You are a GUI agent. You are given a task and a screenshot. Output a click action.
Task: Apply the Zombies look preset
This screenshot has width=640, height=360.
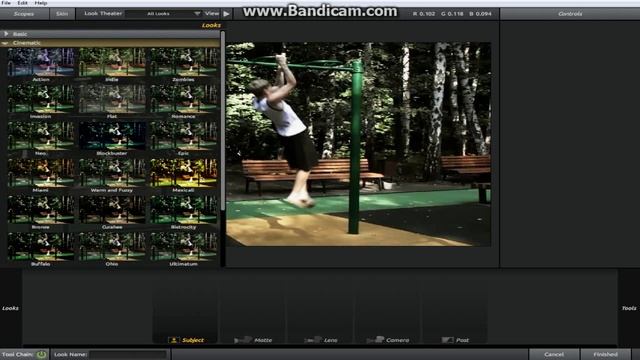coord(183,62)
